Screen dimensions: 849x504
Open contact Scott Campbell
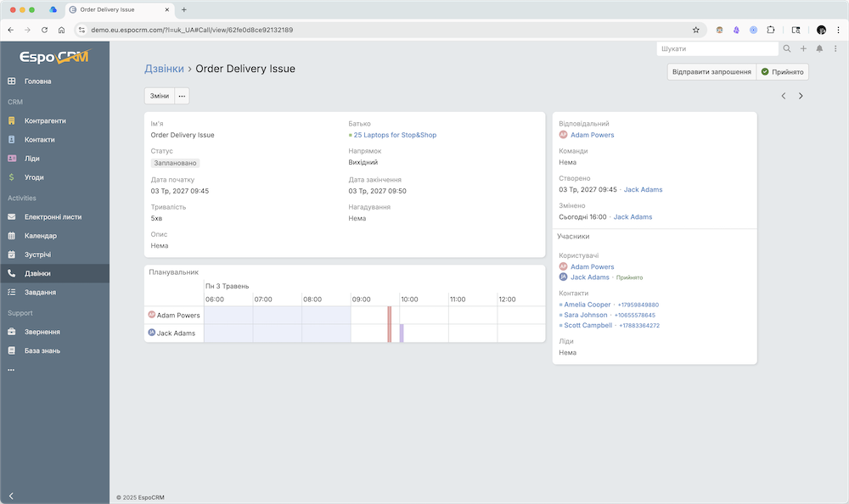[588, 325]
